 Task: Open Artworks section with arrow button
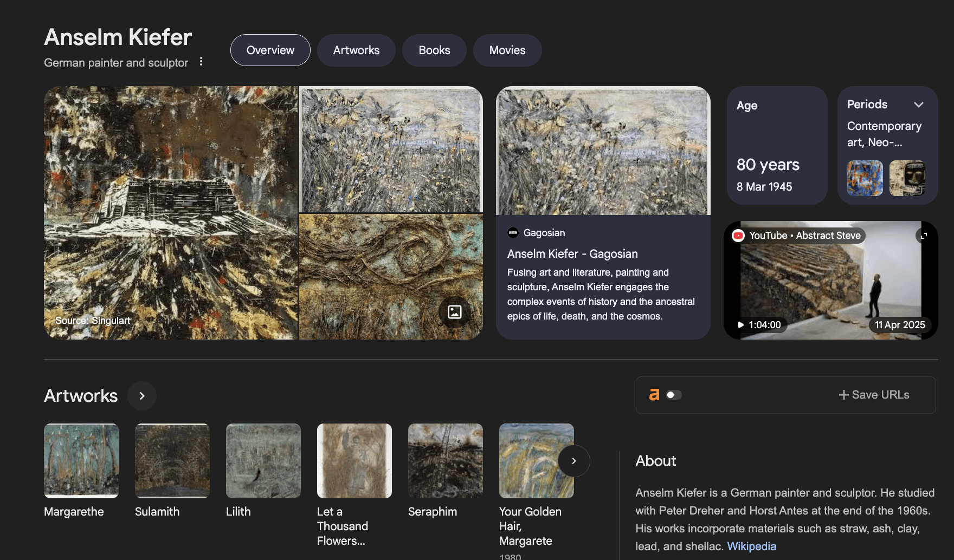[142, 396]
